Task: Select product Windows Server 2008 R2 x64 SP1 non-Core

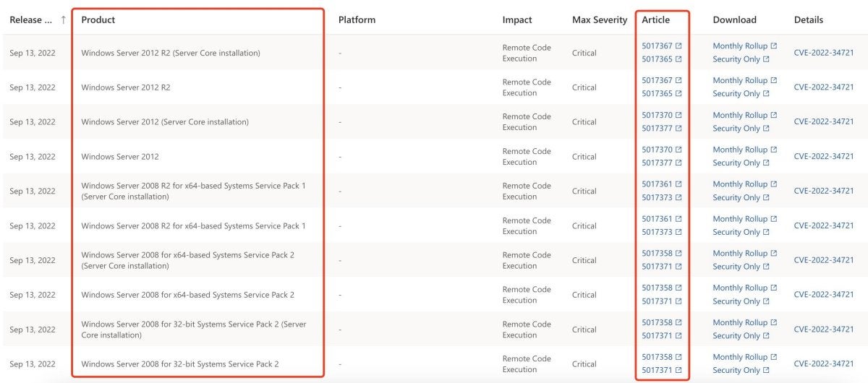Action: click(x=193, y=226)
